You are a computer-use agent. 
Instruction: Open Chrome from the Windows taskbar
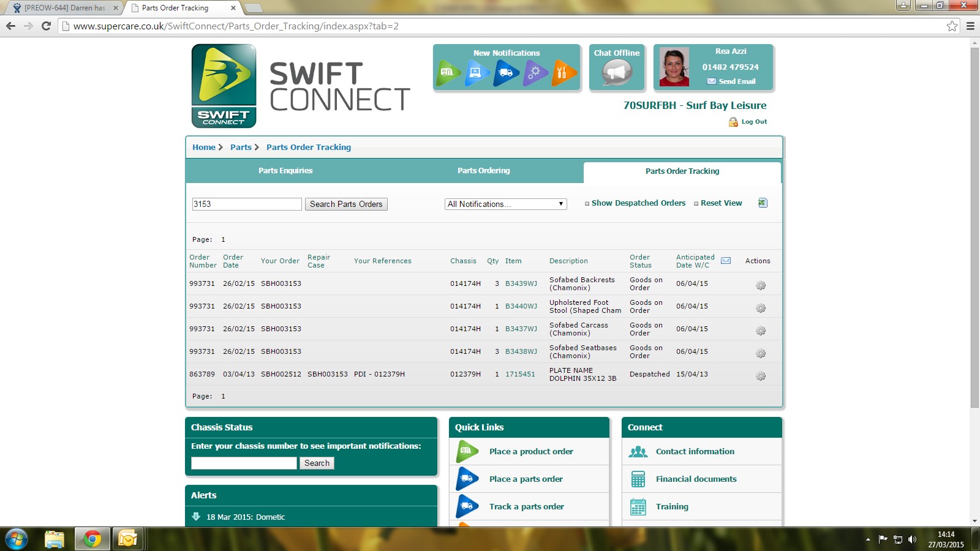click(92, 539)
